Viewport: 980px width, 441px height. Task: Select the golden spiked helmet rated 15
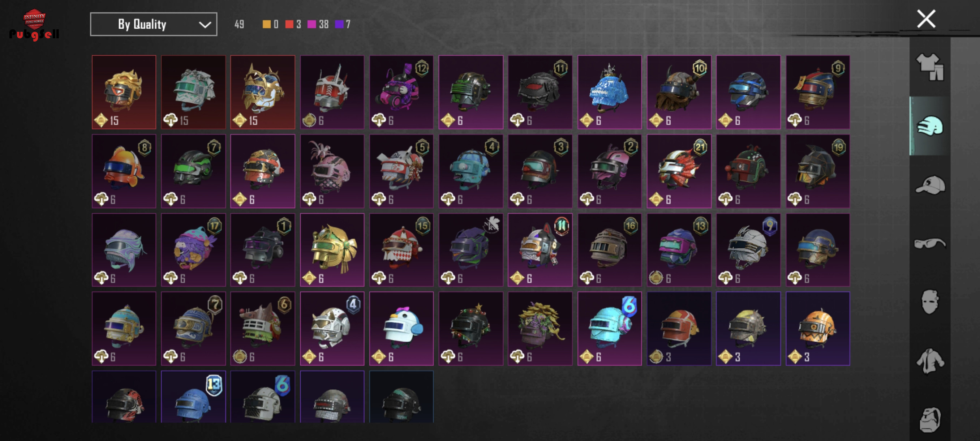pyautogui.click(x=262, y=92)
